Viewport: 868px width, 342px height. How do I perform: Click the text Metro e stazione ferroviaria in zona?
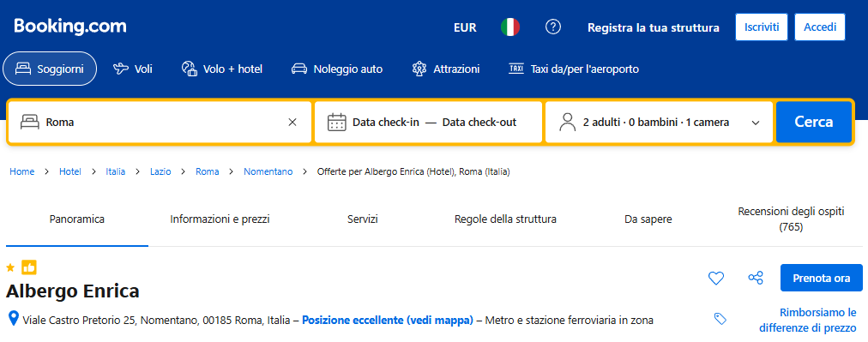point(569,320)
